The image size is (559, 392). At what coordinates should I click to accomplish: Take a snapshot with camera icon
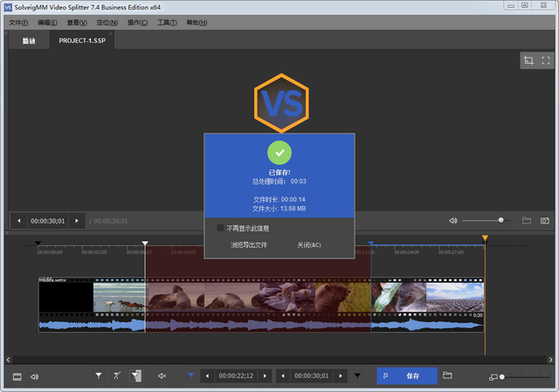(x=545, y=221)
